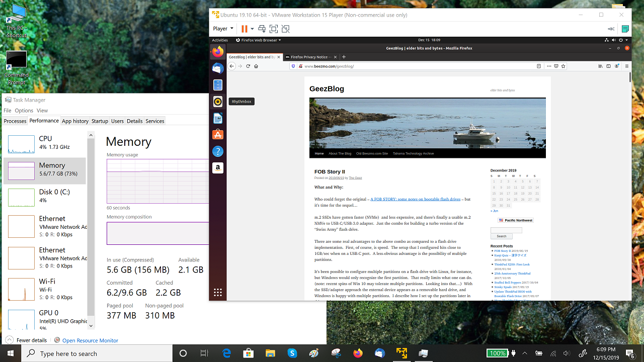Select Disk 0 (C:) in the performance list
The height and width of the screenshot is (362, 644).
[x=45, y=197]
